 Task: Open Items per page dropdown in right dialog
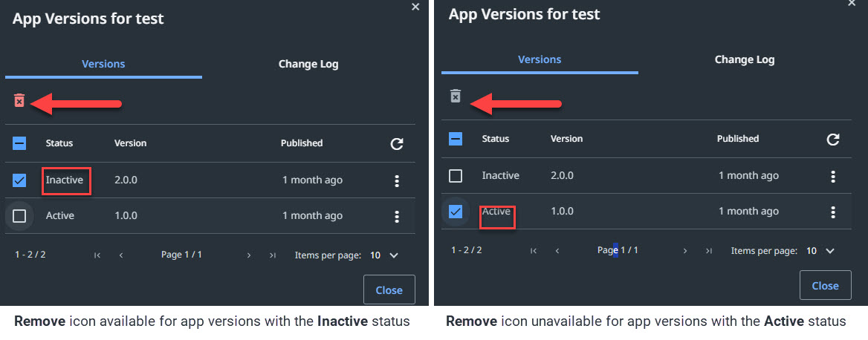coord(821,251)
